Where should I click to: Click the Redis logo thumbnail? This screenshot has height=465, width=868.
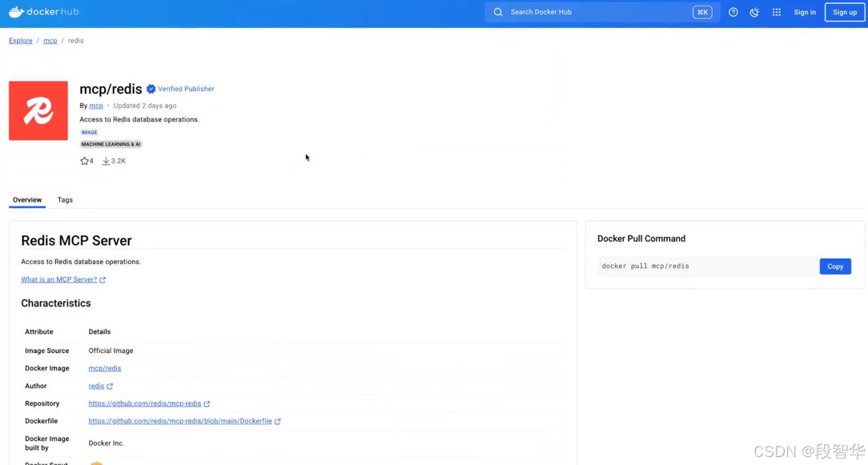point(38,110)
